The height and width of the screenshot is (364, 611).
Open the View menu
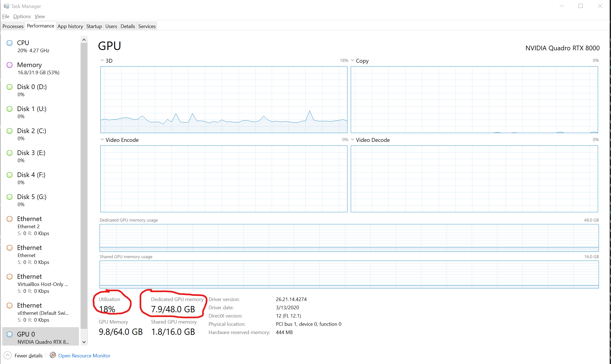40,16
